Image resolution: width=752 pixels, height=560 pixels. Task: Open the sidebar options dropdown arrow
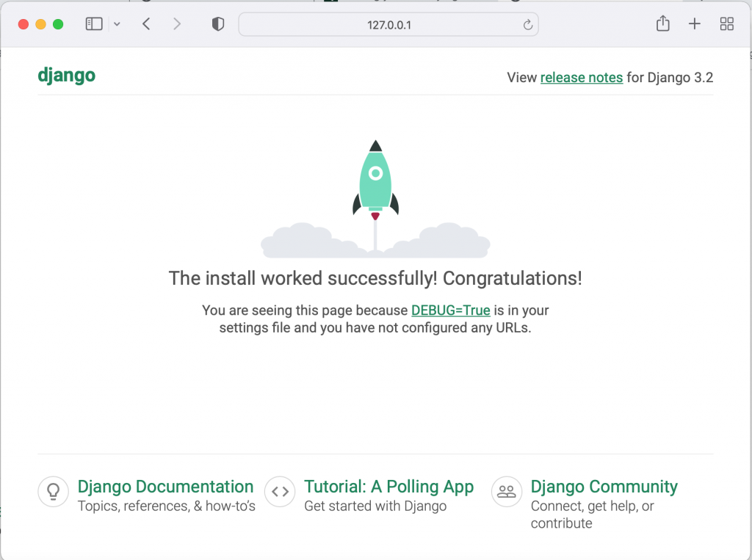point(117,24)
